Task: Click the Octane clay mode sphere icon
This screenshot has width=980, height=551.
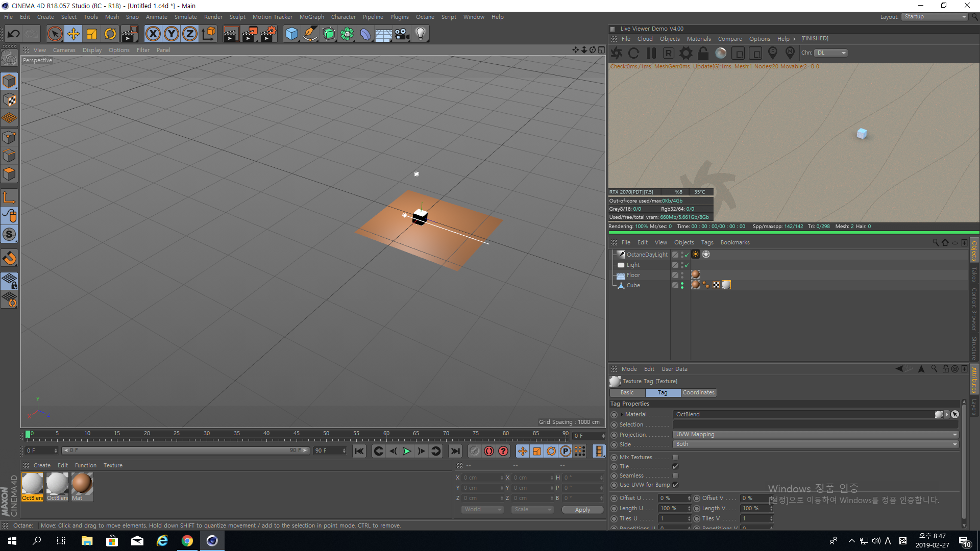Action: point(721,53)
